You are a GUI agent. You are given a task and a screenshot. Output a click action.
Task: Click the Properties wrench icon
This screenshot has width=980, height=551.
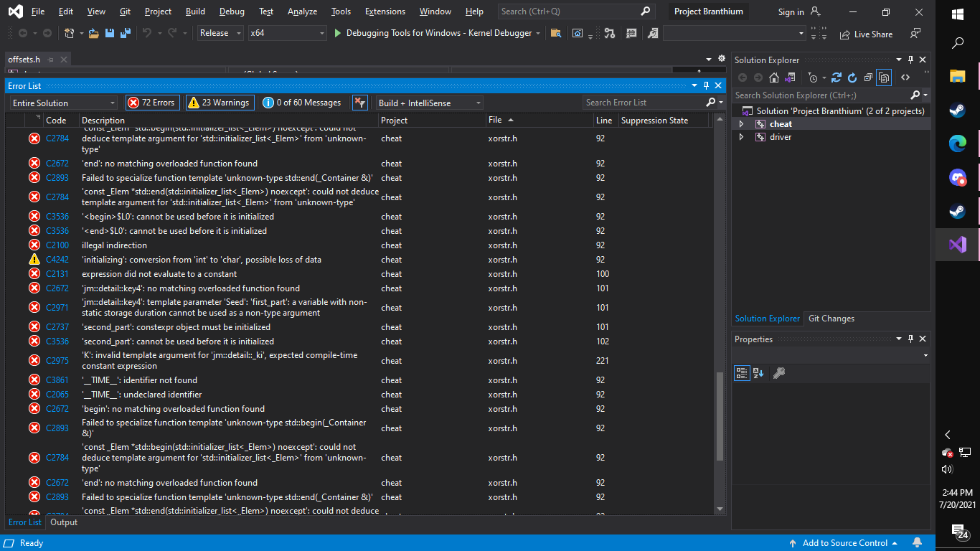click(779, 373)
